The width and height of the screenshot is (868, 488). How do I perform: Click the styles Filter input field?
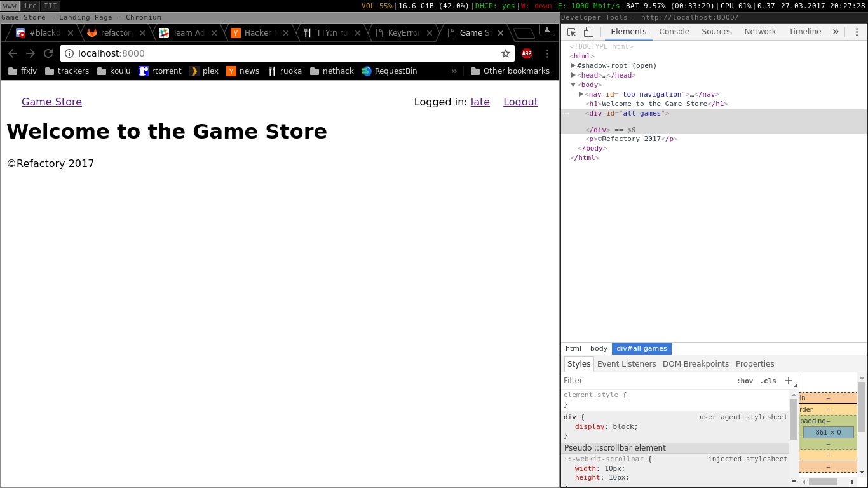(645, 381)
